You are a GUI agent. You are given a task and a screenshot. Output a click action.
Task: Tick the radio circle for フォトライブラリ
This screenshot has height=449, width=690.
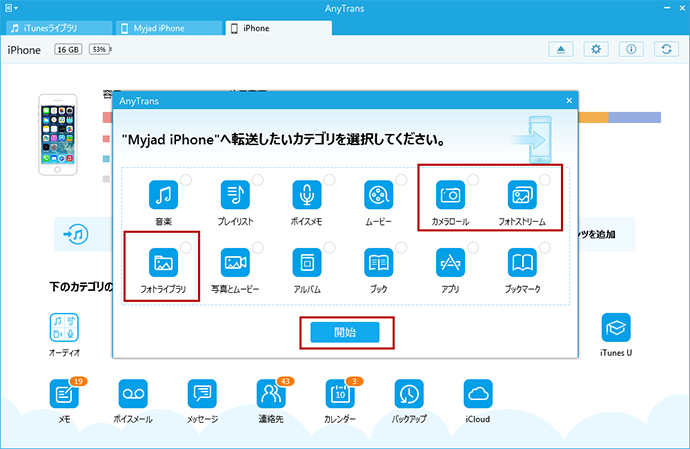click(186, 248)
